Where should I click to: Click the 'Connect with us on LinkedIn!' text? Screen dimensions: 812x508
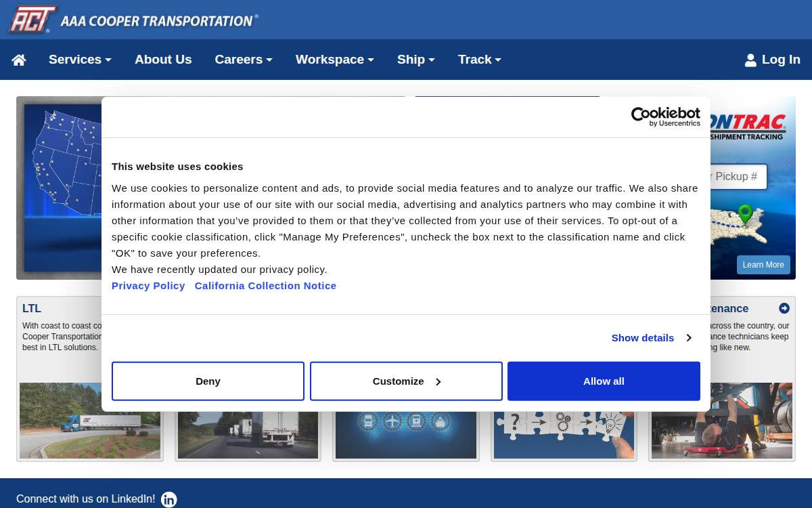point(86,499)
